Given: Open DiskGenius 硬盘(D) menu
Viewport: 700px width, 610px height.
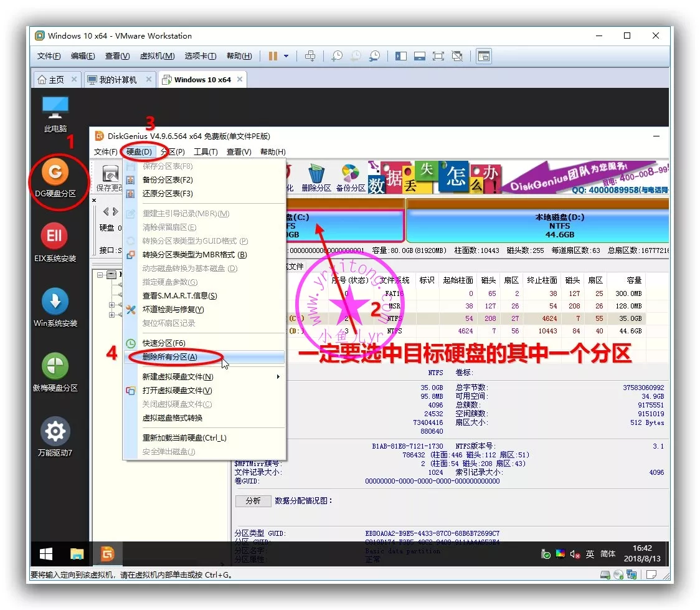Looking at the screenshot, I should pyautogui.click(x=139, y=152).
